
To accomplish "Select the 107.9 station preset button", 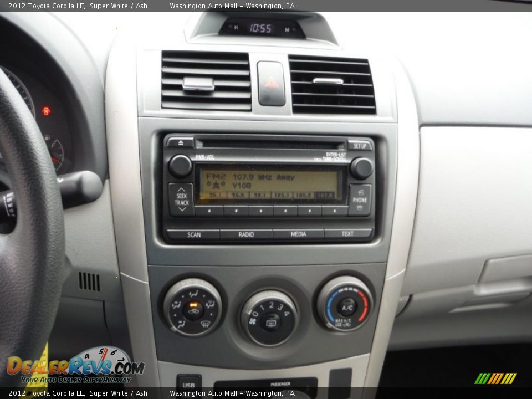I will (x=334, y=211).
